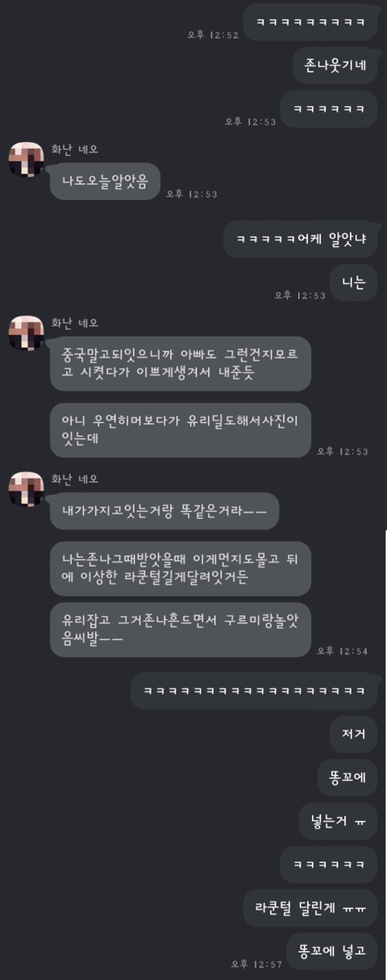
Task: Click the sender name above 중국말고 message
Action: click(x=74, y=323)
